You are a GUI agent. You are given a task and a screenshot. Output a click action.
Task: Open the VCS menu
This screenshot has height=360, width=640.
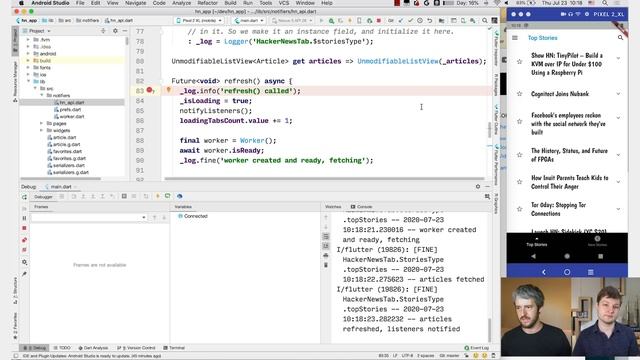(284, 3)
